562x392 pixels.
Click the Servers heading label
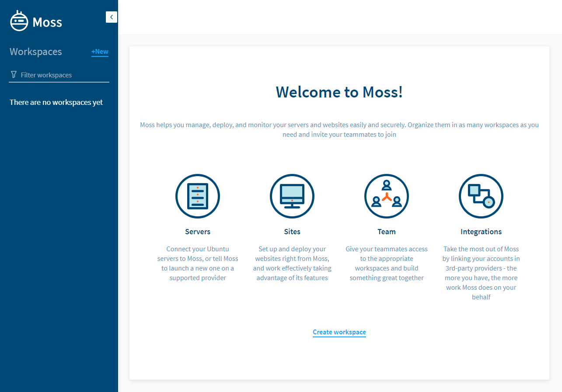198,232
